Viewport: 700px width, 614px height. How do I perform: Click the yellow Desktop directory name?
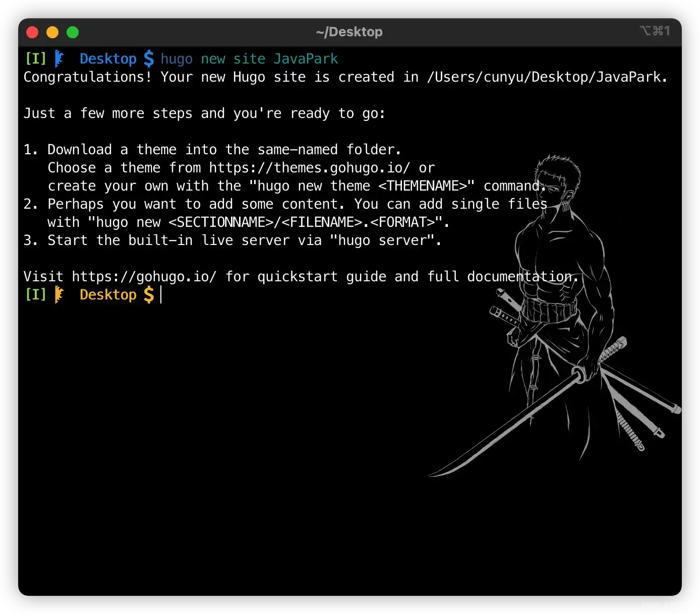108,295
